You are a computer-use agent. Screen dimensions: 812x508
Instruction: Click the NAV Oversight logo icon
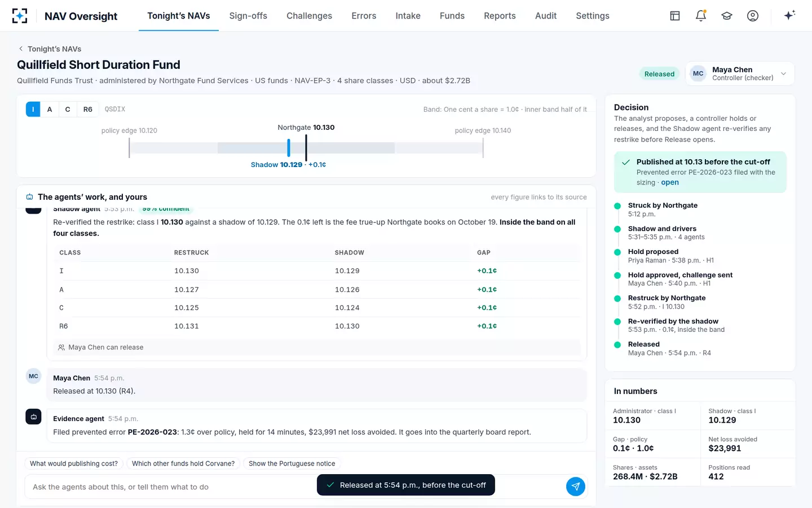click(x=20, y=16)
